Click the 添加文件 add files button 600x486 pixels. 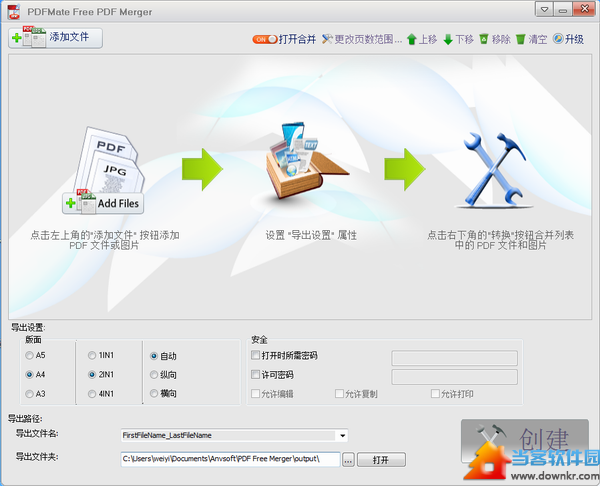coord(55,38)
